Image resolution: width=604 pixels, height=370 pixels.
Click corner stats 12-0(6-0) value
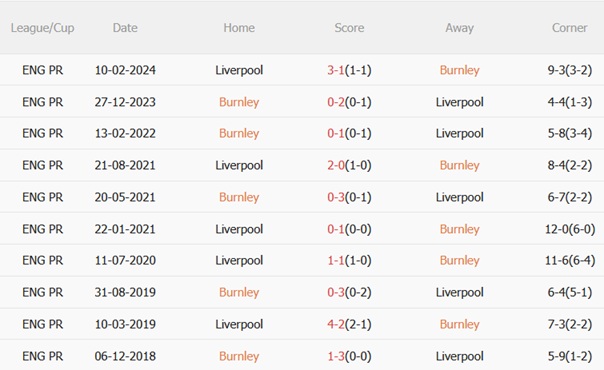[x=570, y=229]
